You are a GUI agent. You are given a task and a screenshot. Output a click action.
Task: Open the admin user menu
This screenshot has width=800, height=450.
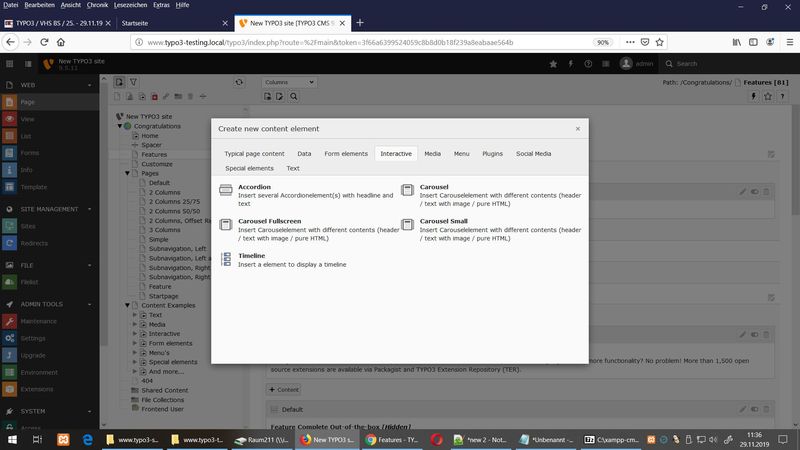pyautogui.click(x=636, y=64)
